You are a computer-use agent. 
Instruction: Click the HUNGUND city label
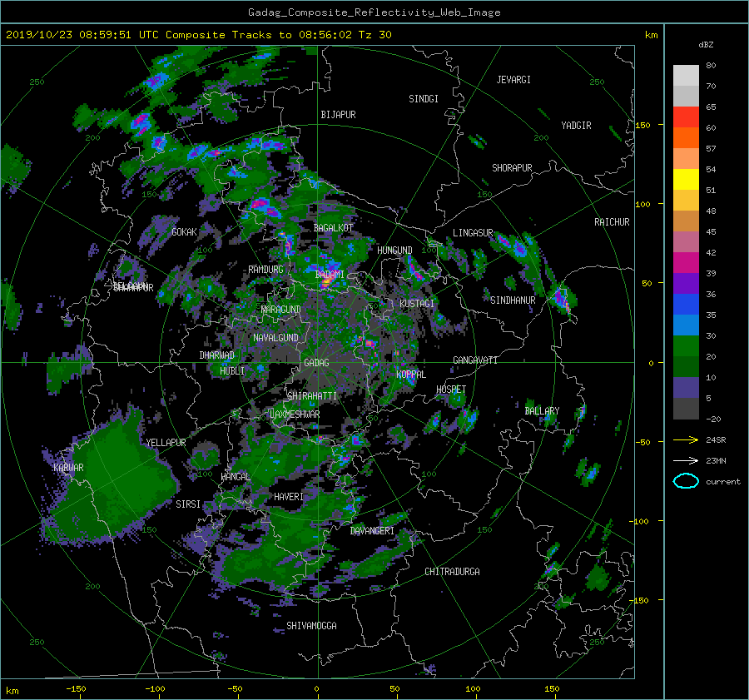pos(394,251)
